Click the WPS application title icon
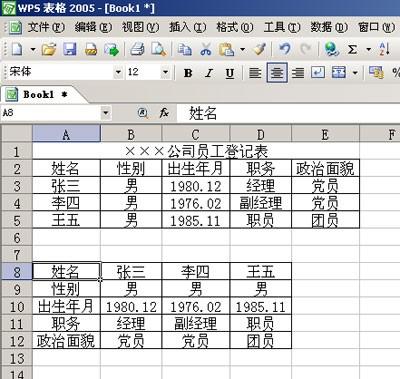 pyautogui.click(x=8, y=8)
